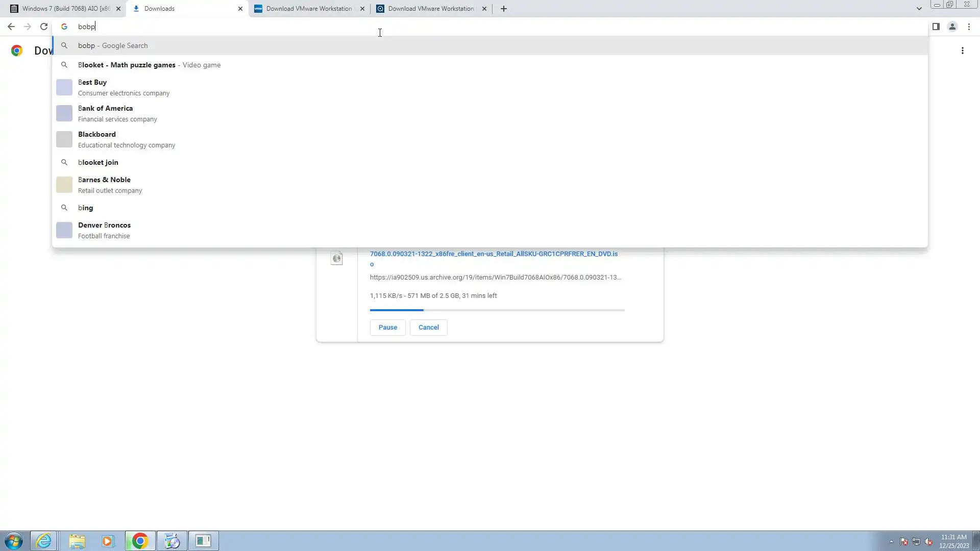Open the downloading ISO file link
This screenshot has width=980, height=551.
tap(493, 254)
